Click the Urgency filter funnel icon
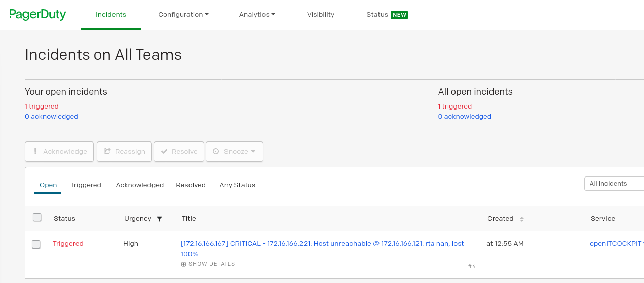Viewport: 644px width, 283px height. pos(159,219)
